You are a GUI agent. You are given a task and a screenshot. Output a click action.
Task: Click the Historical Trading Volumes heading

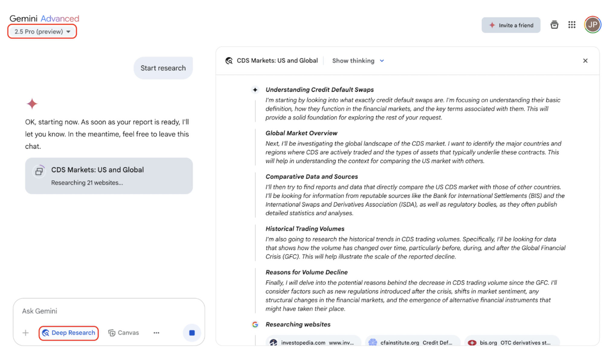(x=305, y=229)
